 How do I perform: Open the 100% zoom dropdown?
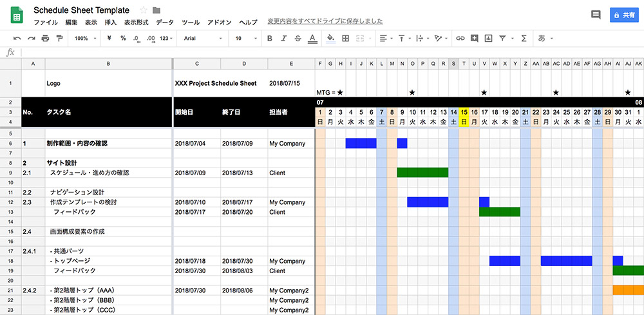pos(84,39)
